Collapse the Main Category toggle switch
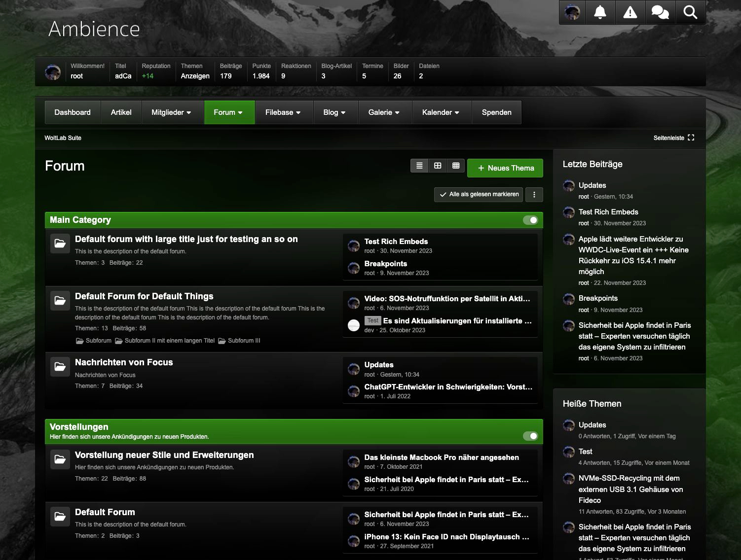The image size is (741, 560). tap(530, 220)
